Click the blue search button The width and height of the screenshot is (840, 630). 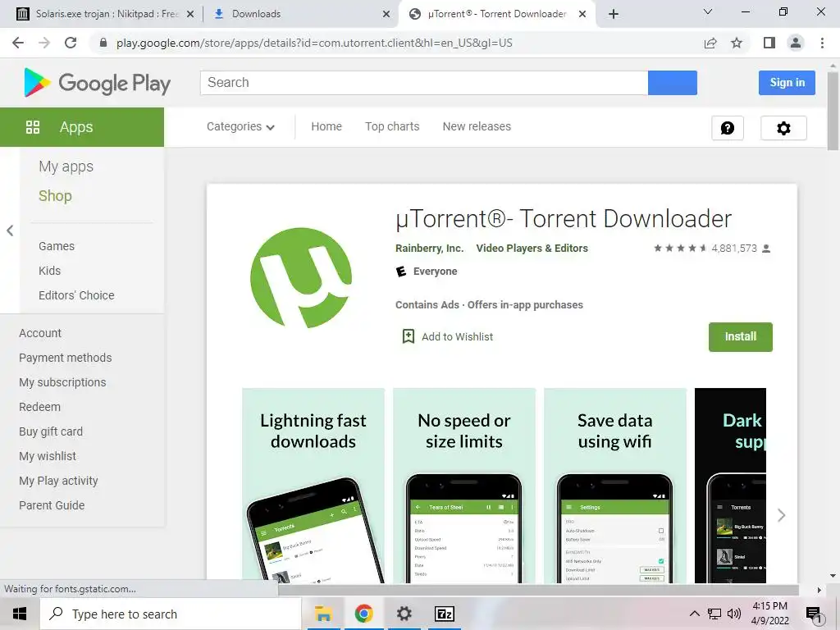click(673, 83)
